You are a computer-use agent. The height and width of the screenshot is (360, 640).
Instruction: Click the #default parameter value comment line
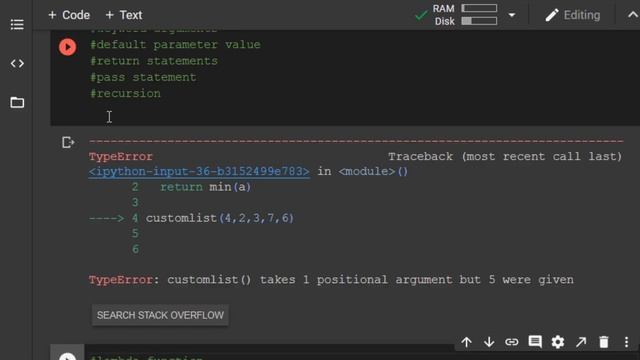click(x=175, y=44)
